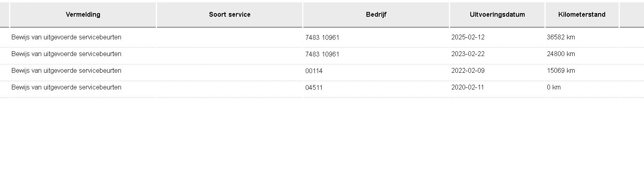Select the Bedrijf column header

tap(376, 15)
